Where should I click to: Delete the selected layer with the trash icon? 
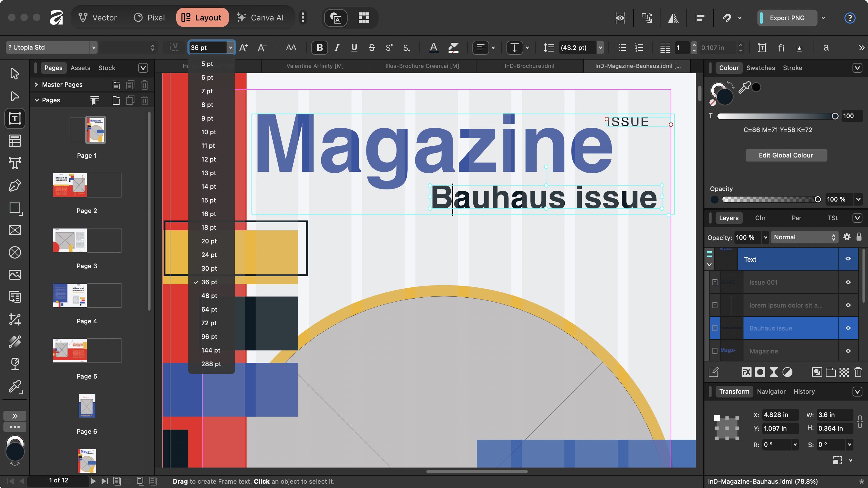[x=858, y=372]
